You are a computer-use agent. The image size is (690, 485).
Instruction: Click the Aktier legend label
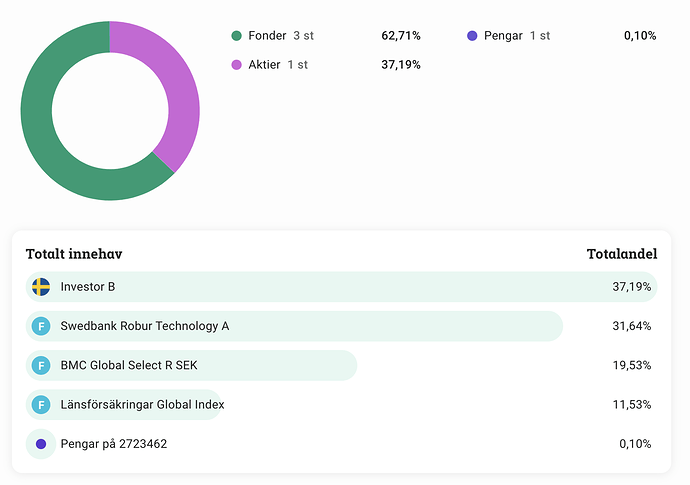[x=264, y=65]
